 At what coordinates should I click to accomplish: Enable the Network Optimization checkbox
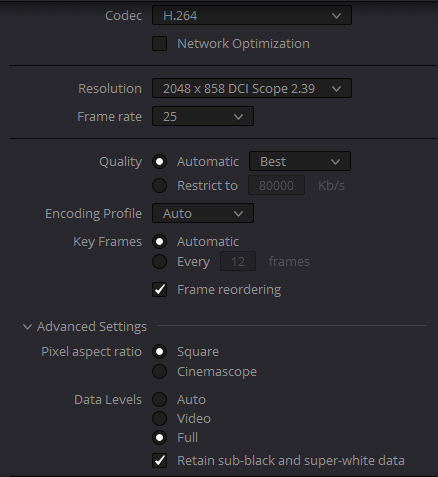point(159,44)
